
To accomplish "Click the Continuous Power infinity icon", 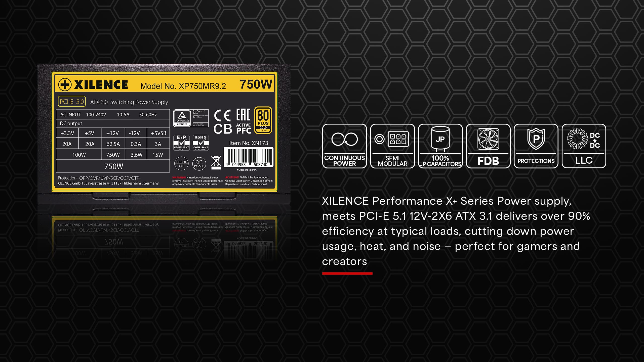I will (344, 146).
